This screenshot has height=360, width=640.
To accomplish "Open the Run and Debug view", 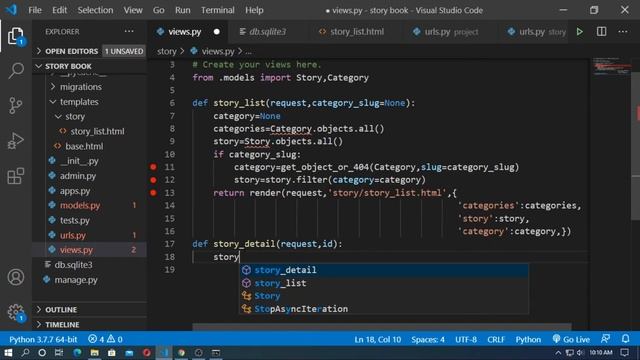I will tap(16, 141).
